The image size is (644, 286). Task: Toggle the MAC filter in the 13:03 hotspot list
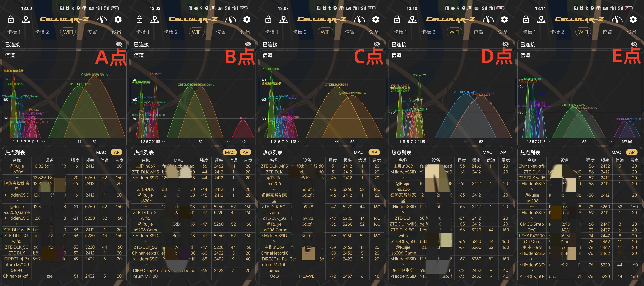click(x=230, y=152)
